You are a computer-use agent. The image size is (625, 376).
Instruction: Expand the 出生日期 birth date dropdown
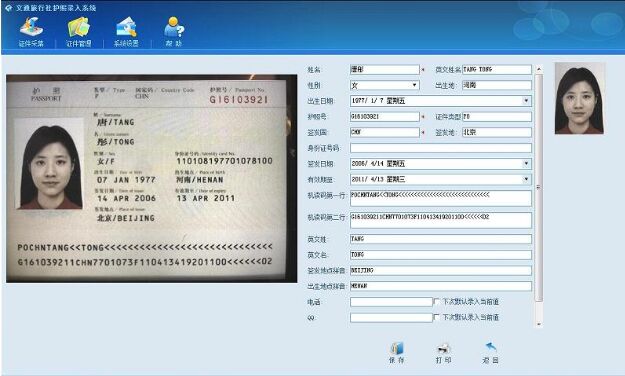click(527, 101)
